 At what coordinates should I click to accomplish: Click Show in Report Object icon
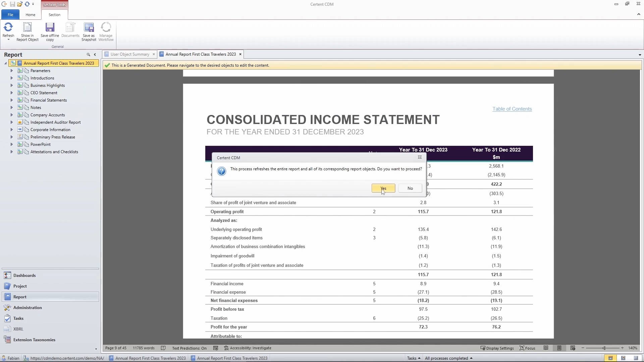click(x=27, y=27)
